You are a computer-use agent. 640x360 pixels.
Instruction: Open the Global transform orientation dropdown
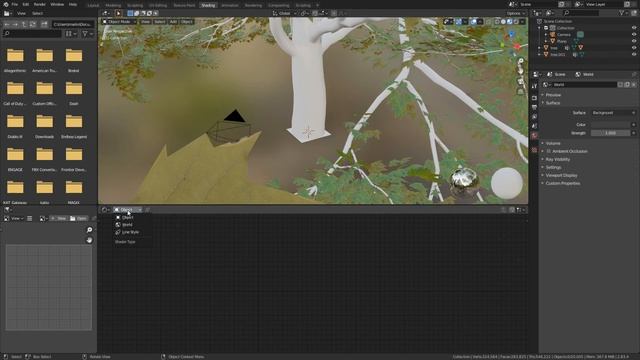[284, 13]
